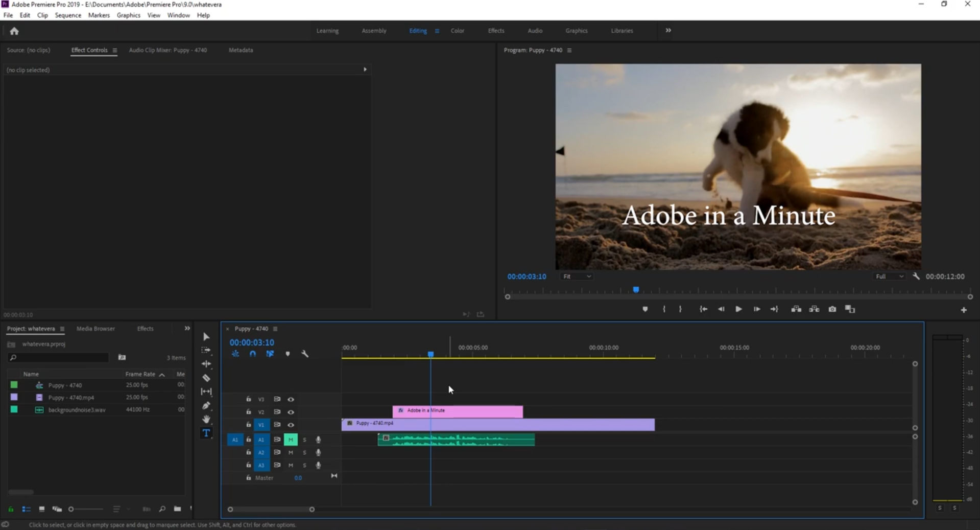Switch to the Color workspace
The image size is (980, 530).
[x=457, y=31]
